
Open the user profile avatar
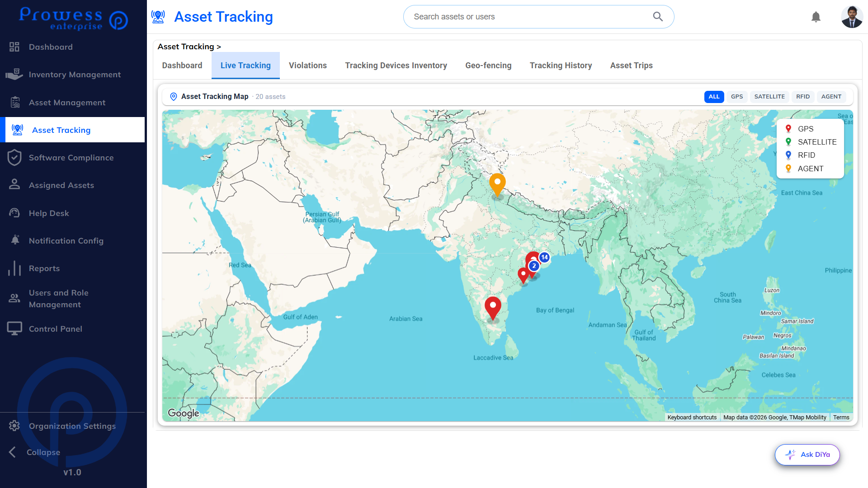click(852, 17)
